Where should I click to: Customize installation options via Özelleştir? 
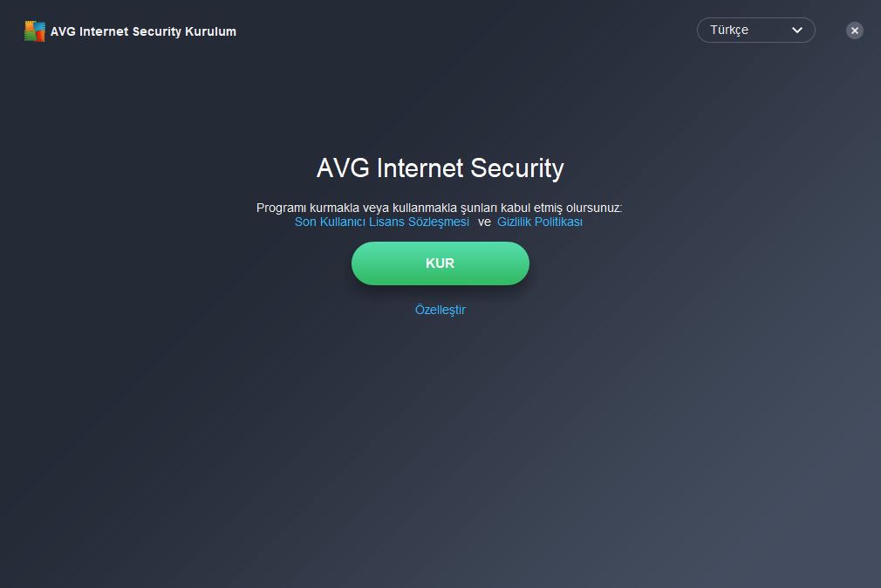[440, 310]
